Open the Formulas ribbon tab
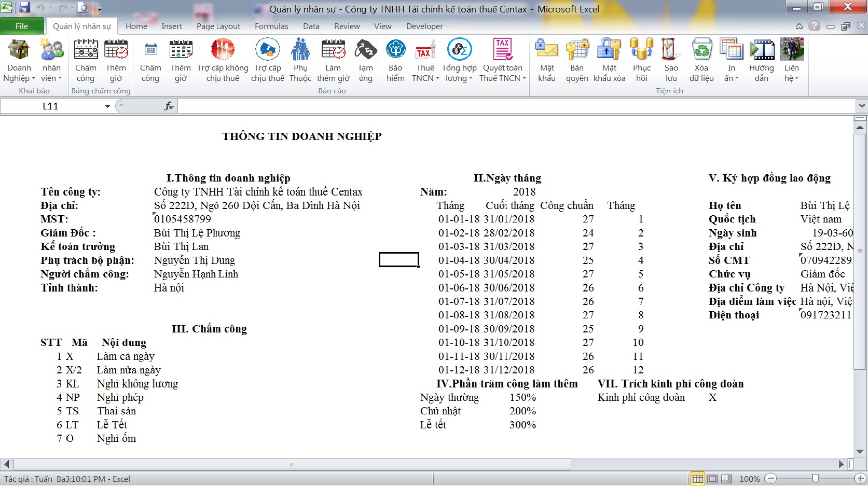The width and height of the screenshot is (868, 487). (x=271, y=26)
